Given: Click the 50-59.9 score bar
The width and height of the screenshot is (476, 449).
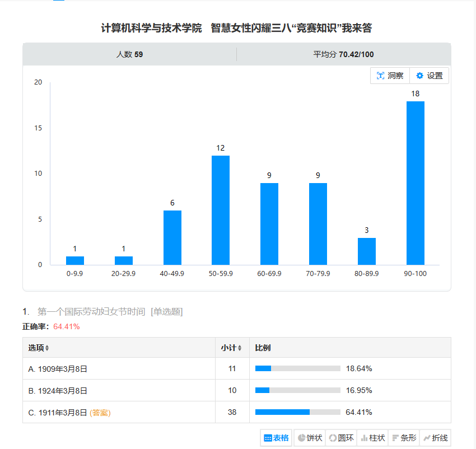Looking at the screenshot, I should [x=221, y=210].
